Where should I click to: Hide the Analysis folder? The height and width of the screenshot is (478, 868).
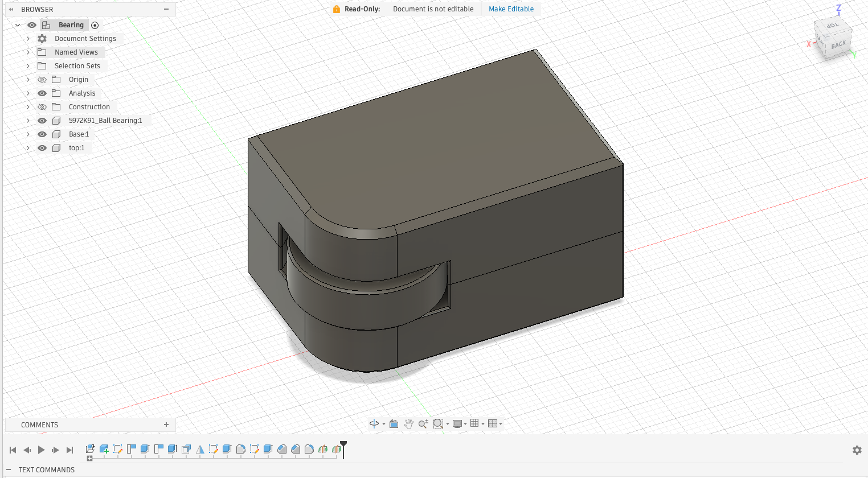click(42, 93)
